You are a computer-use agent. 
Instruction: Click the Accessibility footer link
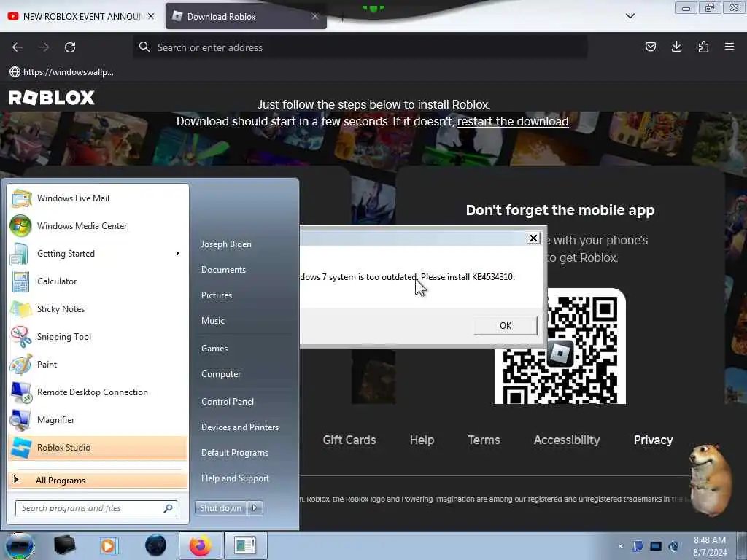point(567,440)
